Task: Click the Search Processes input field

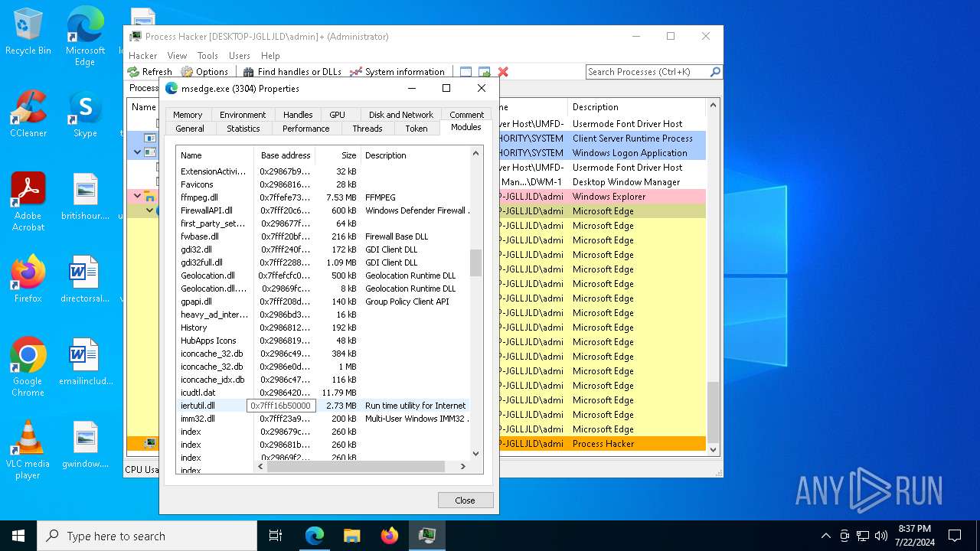Action: [x=647, y=72]
